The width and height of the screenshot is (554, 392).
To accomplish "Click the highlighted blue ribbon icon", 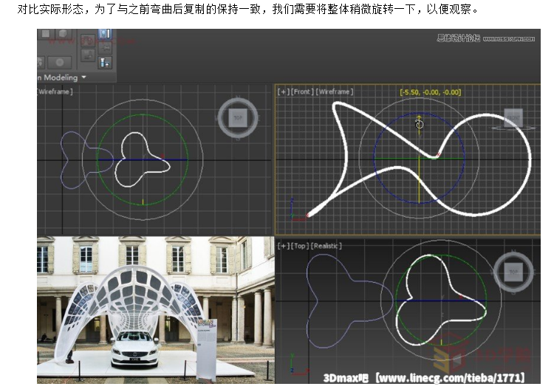I will [105, 34].
